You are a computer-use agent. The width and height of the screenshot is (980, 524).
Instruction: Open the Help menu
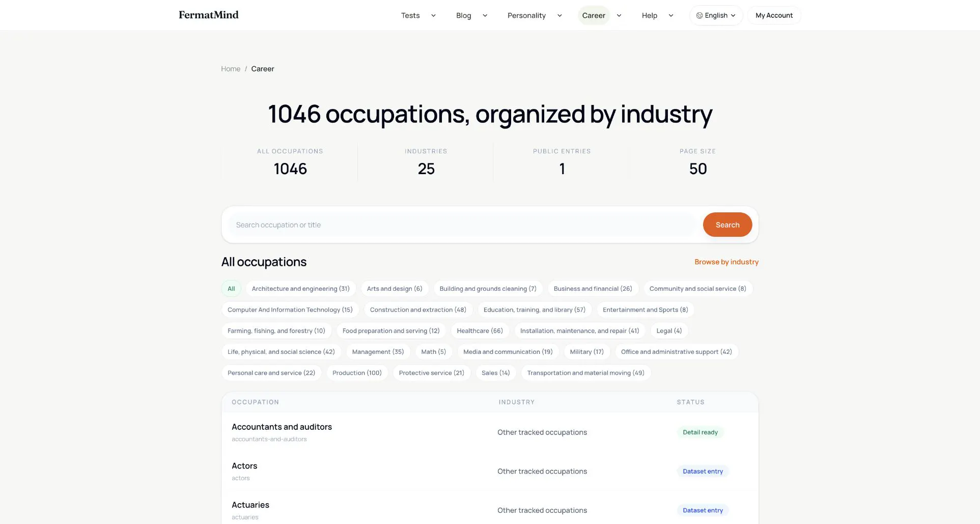coord(649,15)
